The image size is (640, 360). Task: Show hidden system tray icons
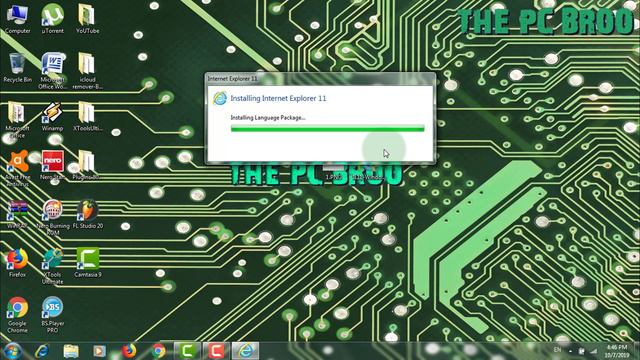click(x=571, y=351)
